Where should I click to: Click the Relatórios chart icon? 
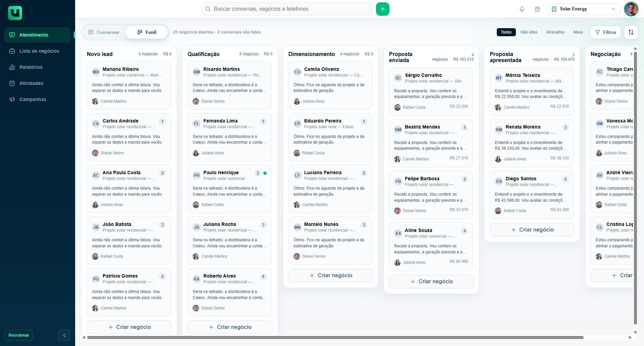[x=12, y=67]
